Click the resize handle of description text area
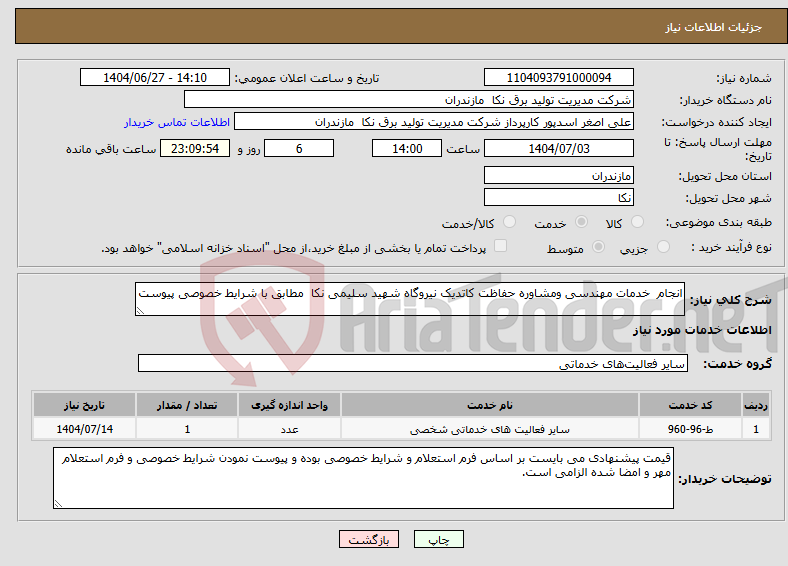788x566 pixels. (x=140, y=311)
